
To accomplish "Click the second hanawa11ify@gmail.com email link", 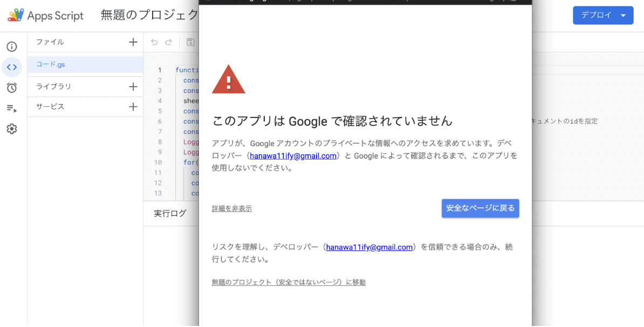I will click(x=369, y=247).
